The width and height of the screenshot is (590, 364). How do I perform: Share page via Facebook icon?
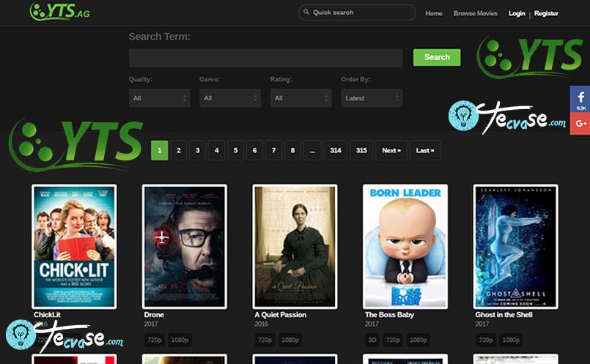(x=580, y=99)
